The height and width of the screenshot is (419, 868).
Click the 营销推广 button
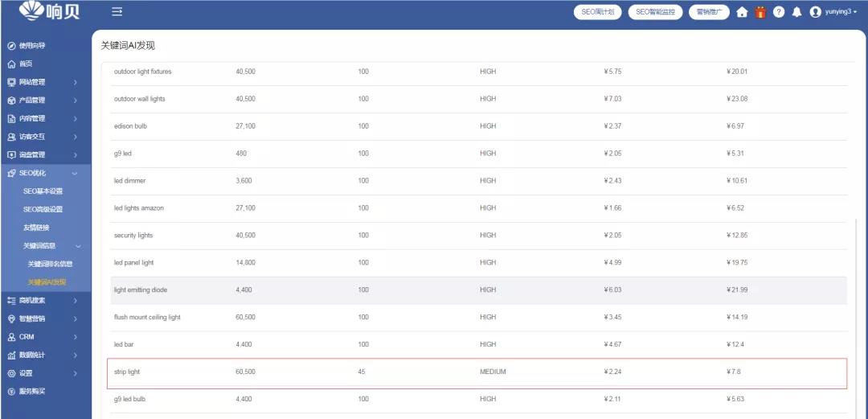click(709, 12)
